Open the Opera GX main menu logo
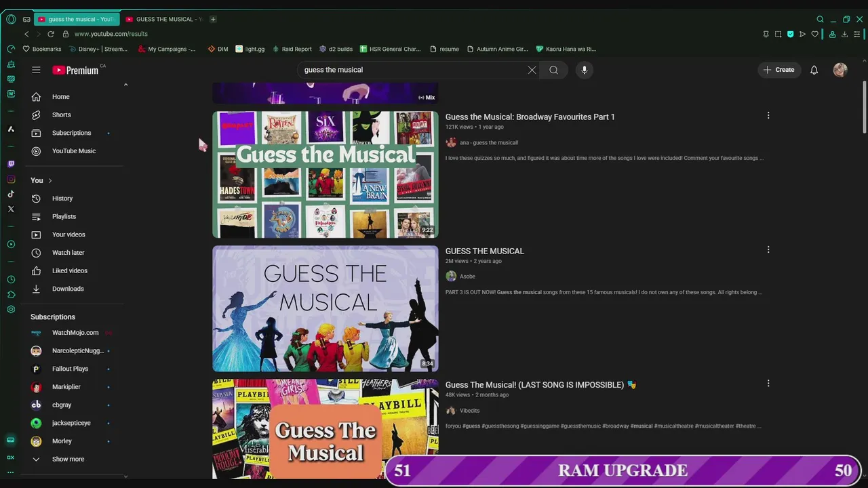 (x=11, y=19)
